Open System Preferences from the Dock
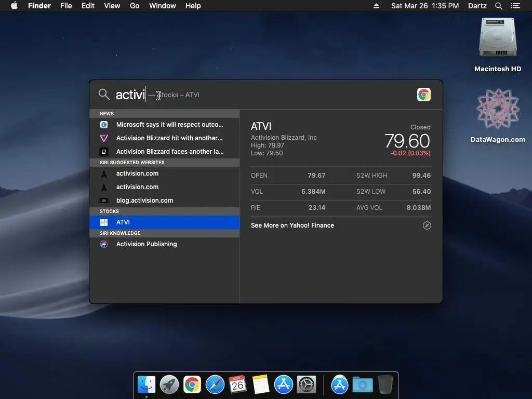The height and width of the screenshot is (399, 532). (307, 385)
